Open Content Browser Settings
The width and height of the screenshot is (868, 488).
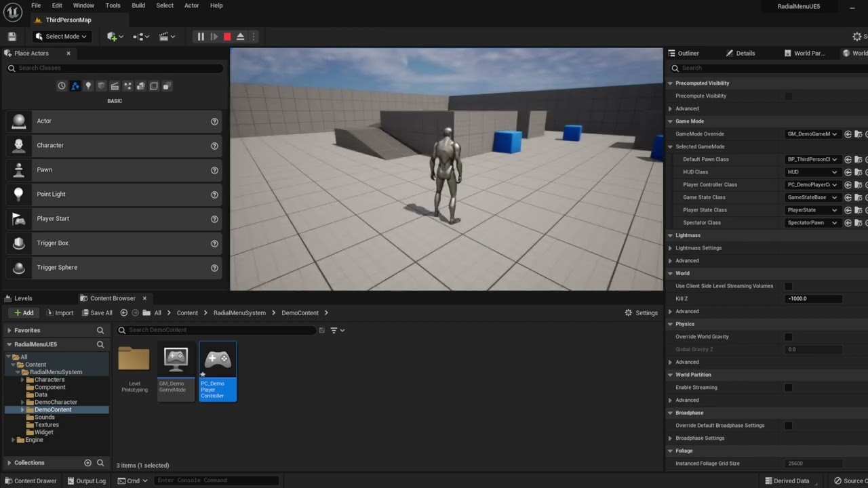click(642, 313)
